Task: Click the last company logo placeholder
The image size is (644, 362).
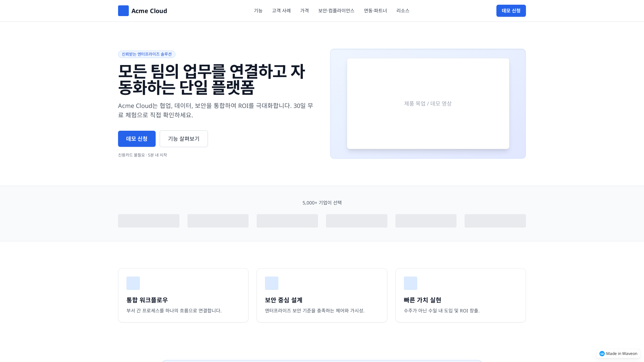Action: coord(495,221)
